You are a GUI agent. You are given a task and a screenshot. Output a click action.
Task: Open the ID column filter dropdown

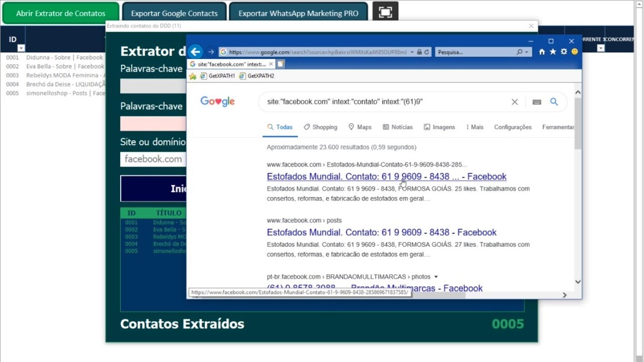click(x=21, y=48)
